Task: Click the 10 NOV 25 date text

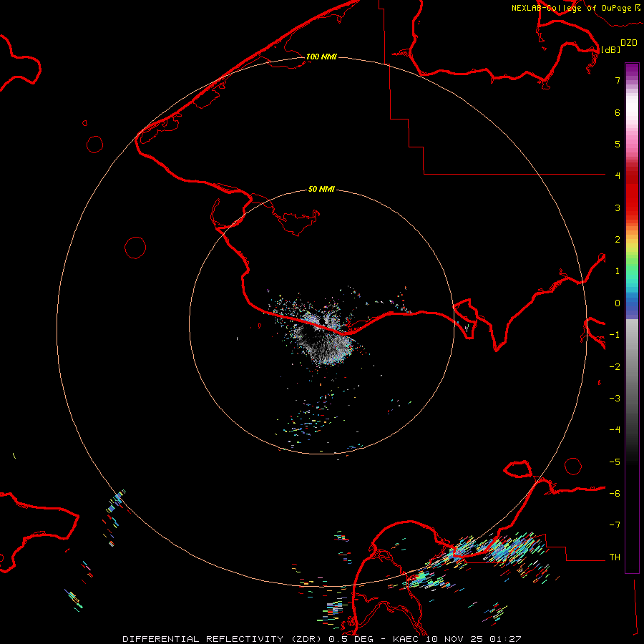Action: [x=456, y=639]
